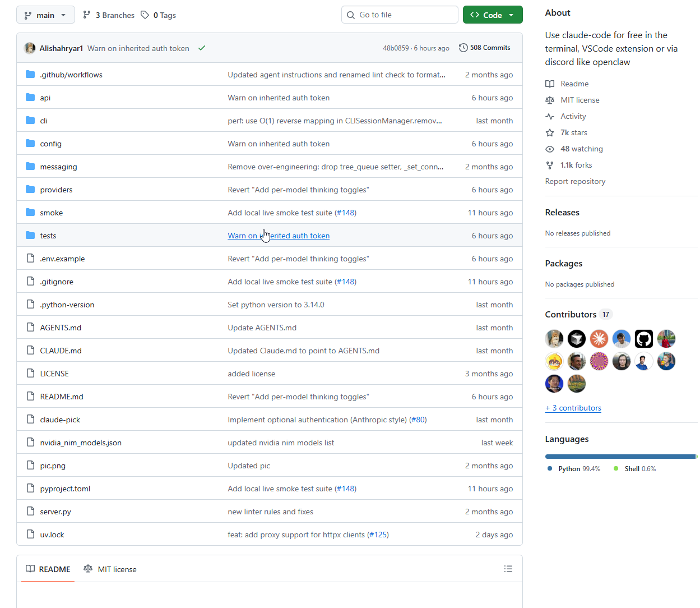Click the cli folder icon
Screen dimensions: 700x608
30,121
